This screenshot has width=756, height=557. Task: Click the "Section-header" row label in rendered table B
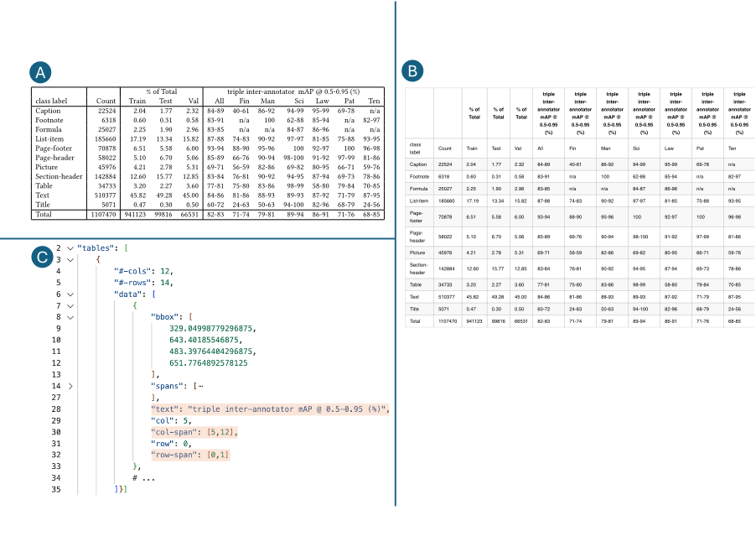(418, 268)
